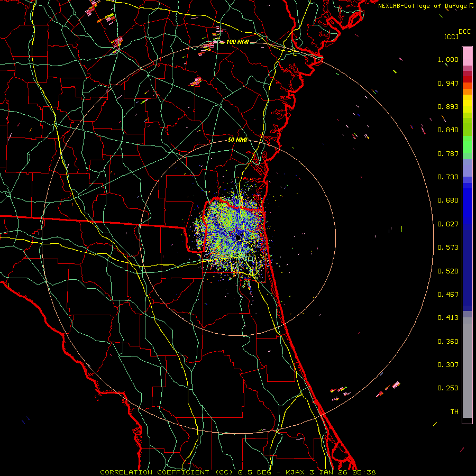Pick the gray lower colorbar segment
This screenshot has height=476, width=476.
[x=467, y=368]
